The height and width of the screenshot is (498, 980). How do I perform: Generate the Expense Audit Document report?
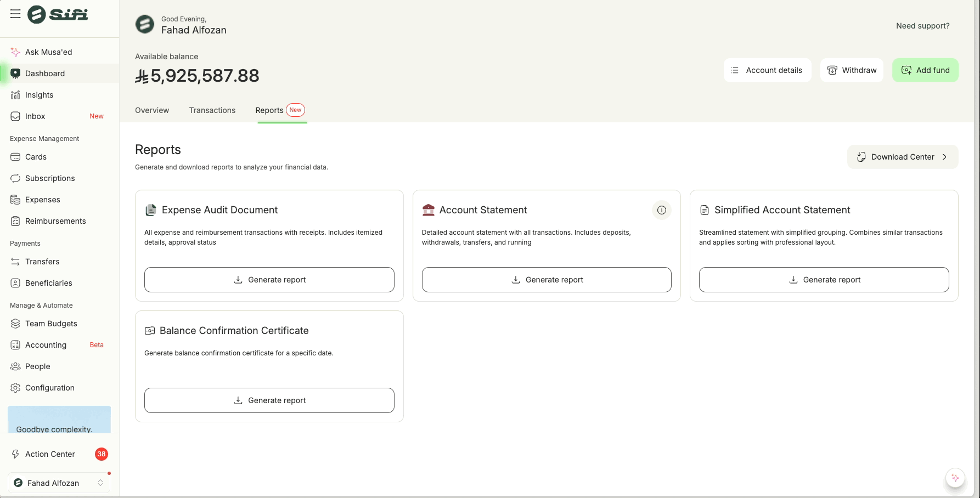point(269,280)
